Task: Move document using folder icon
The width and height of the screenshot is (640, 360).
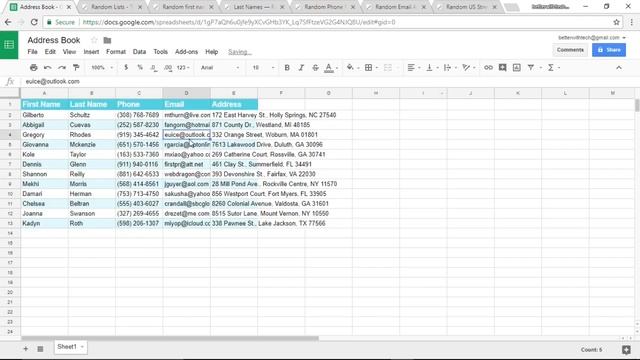Action: click(107, 40)
